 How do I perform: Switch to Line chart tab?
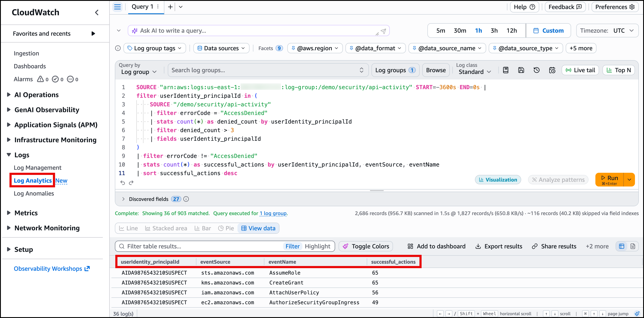[x=128, y=228]
